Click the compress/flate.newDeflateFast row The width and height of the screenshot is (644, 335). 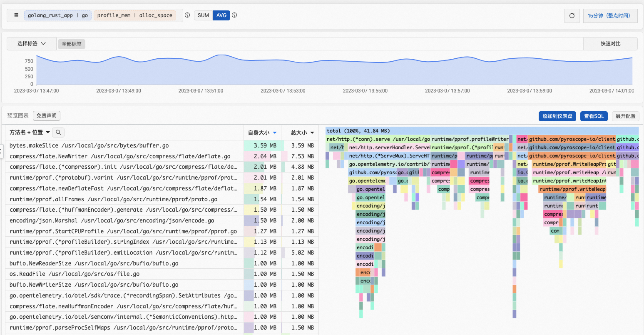click(162, 188)
